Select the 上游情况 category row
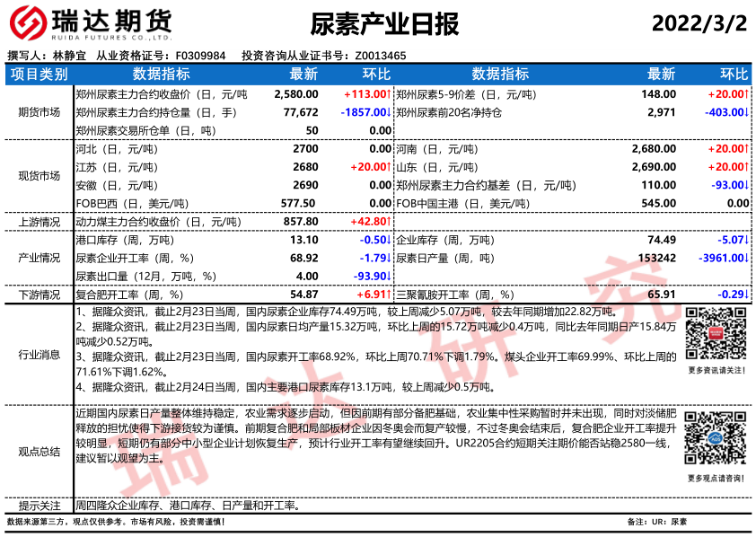Image resolution: width=756 pixels, height=537 pixels. pyautogui.click(x=39, y=222)
